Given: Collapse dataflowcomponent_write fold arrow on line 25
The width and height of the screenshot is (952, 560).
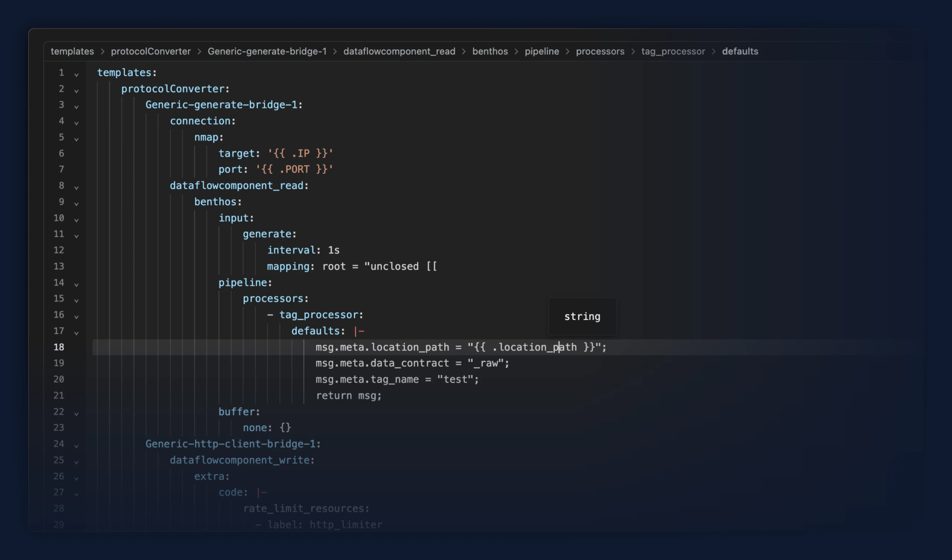Looking at the screenshot, I should tap(76, 463).
